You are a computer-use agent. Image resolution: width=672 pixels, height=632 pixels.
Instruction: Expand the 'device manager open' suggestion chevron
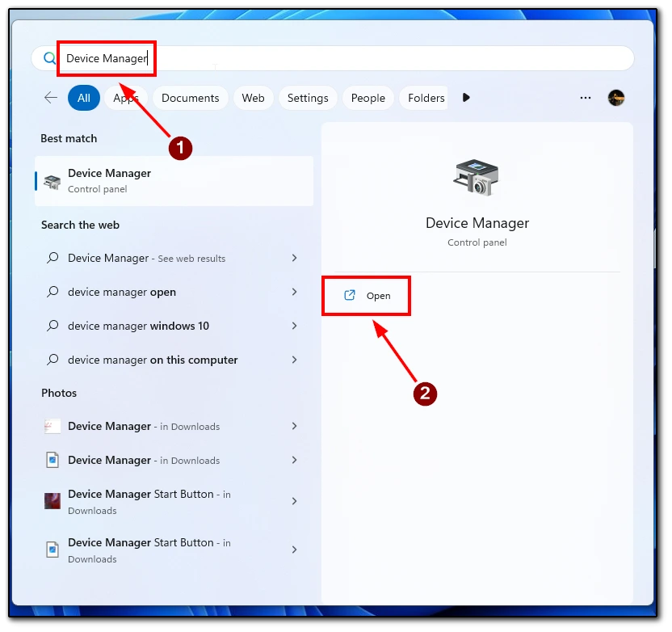(x=295, y=292)
